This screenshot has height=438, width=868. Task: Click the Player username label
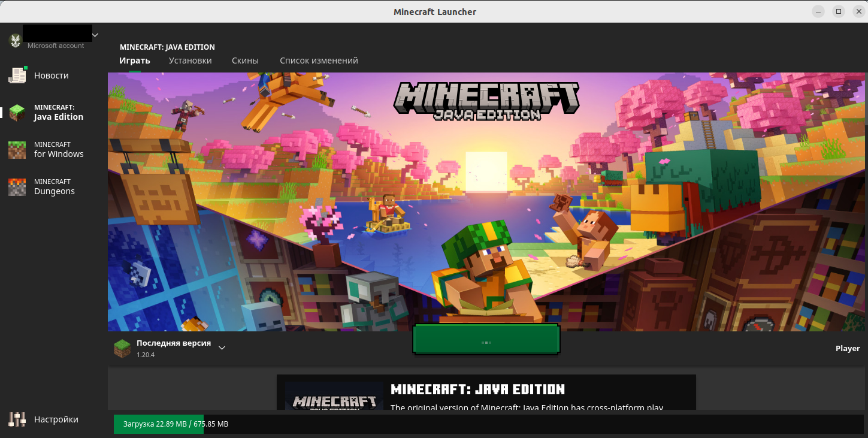848,348
